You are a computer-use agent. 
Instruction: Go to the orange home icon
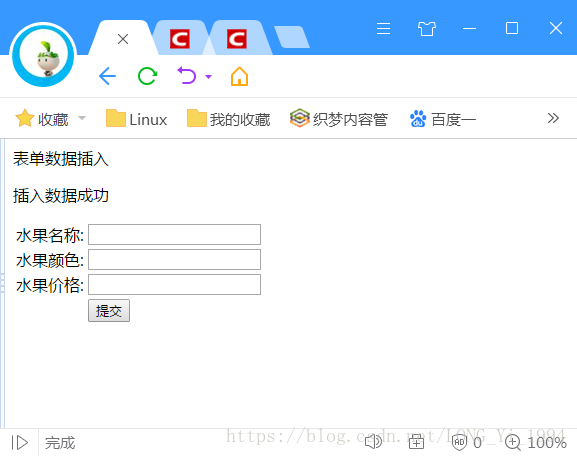point(239,76)
